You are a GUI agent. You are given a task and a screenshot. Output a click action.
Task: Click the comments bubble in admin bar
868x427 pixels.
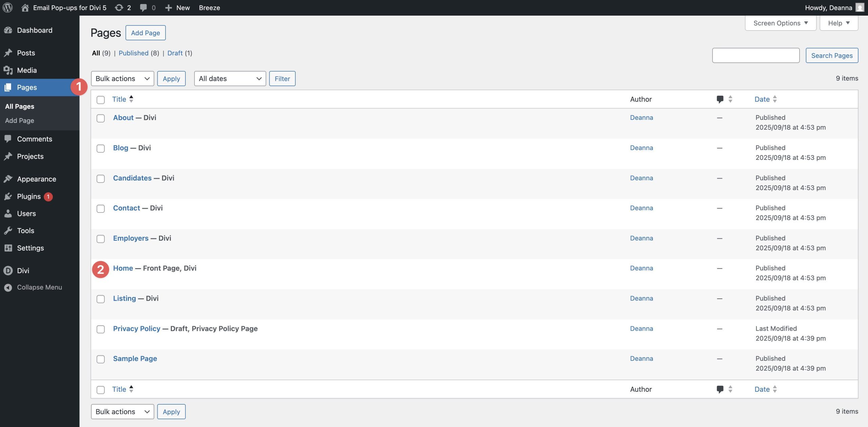click(143, 7)
